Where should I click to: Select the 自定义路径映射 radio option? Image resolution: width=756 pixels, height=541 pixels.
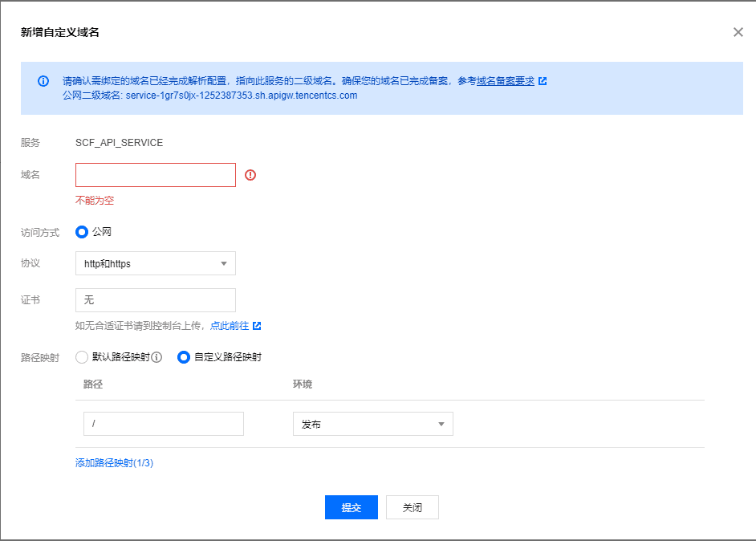183,357
